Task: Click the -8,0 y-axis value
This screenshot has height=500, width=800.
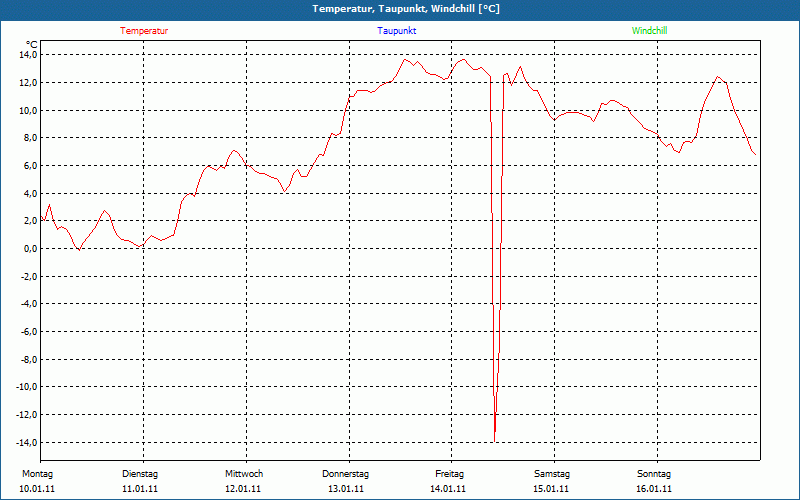Action: [29, 360]
